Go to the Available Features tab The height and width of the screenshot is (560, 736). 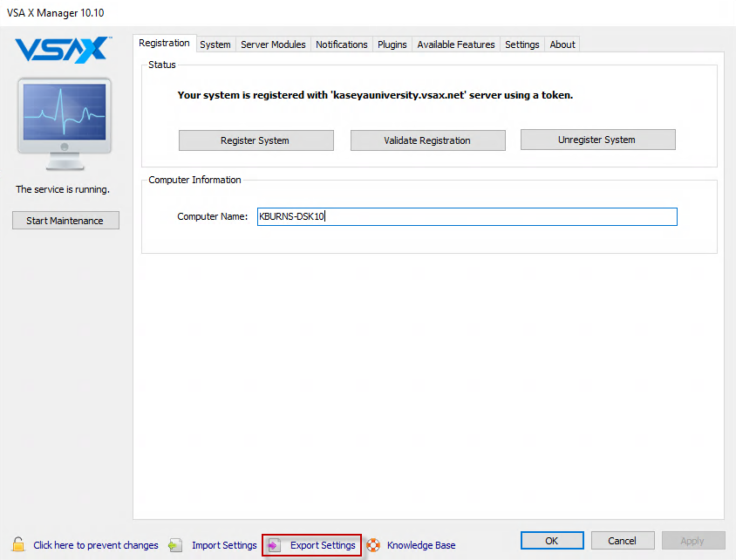456,44
